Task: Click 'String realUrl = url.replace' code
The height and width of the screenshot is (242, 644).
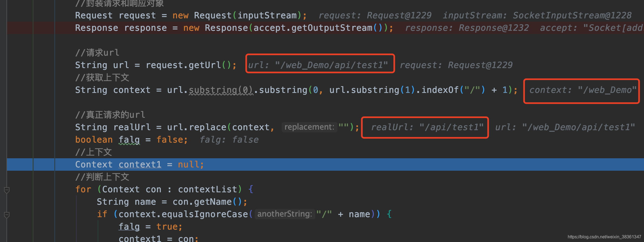Action: click(x=151, y=127)
